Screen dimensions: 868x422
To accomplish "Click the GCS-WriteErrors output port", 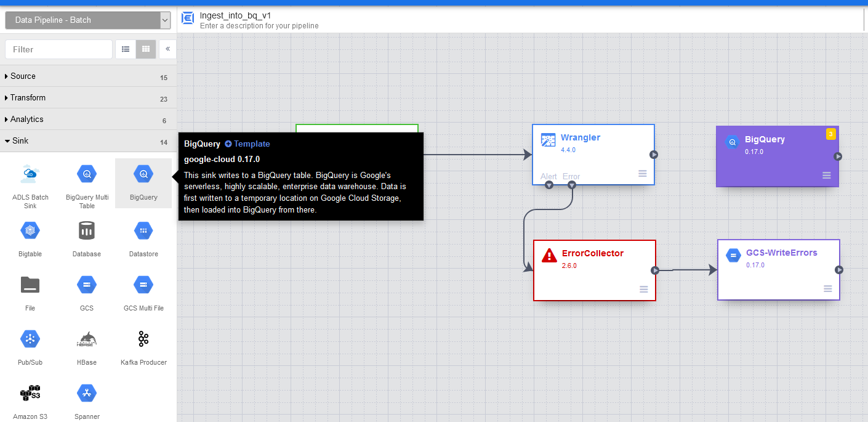I will [x=839, y=270].
